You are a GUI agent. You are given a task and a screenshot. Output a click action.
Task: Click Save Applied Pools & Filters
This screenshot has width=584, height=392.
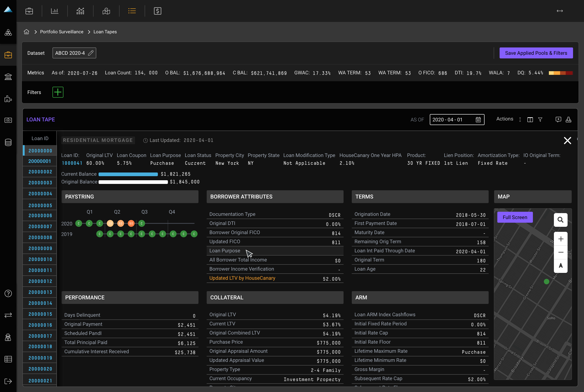click(536, 53)
